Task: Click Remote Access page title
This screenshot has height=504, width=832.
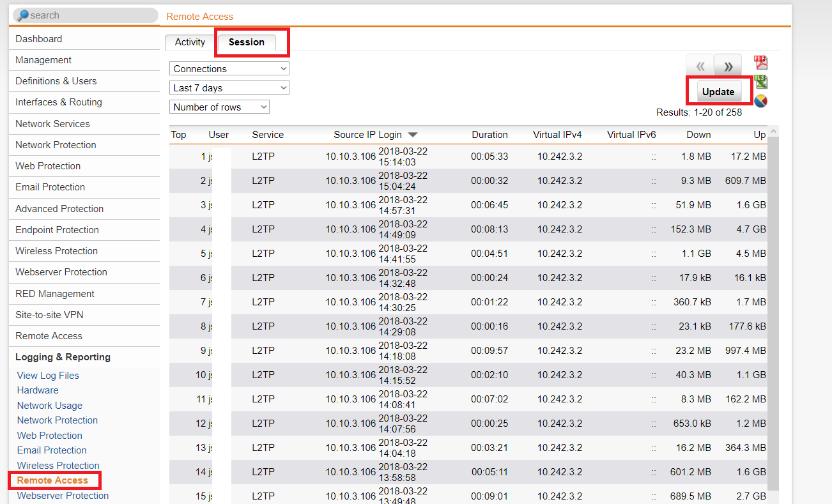Action: (x=200, y=17)
